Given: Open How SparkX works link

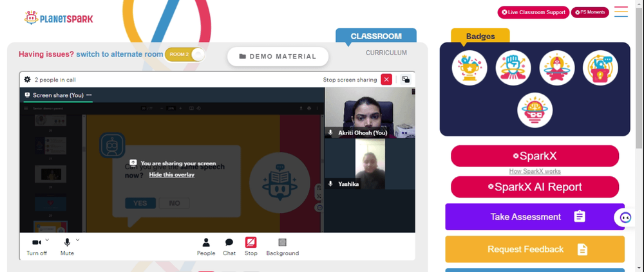Looking at the screenshot, I should (535, 172).
